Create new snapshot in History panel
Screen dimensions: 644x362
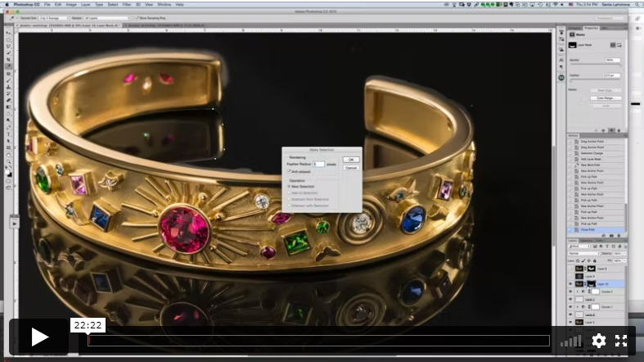pos(611,235)
